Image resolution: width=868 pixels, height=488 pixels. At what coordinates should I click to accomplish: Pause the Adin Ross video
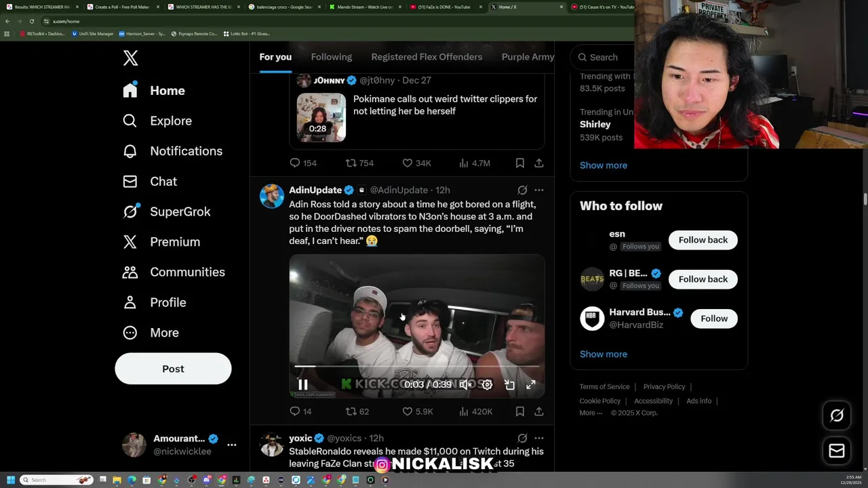point(303,385)
